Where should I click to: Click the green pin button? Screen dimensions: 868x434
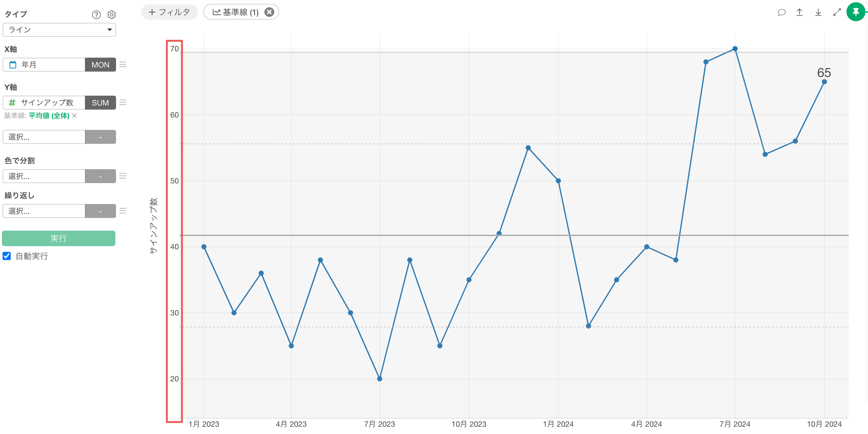[x=856, y=12]
